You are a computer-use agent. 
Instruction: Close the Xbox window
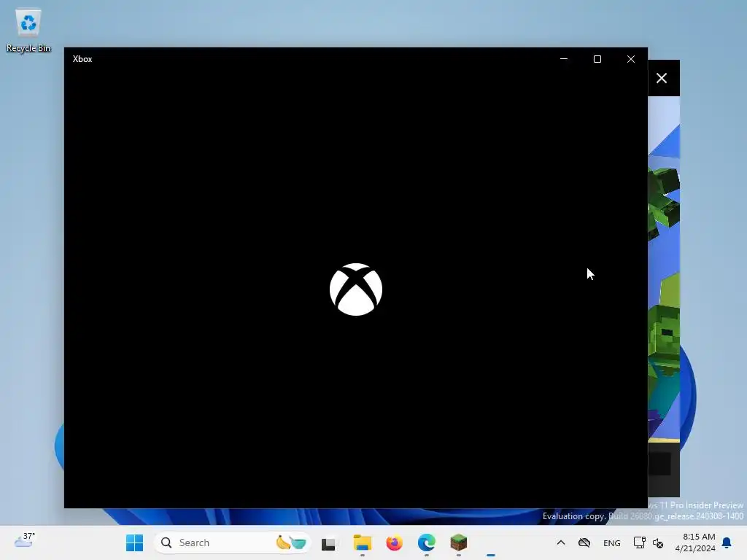tap(631, 59)
